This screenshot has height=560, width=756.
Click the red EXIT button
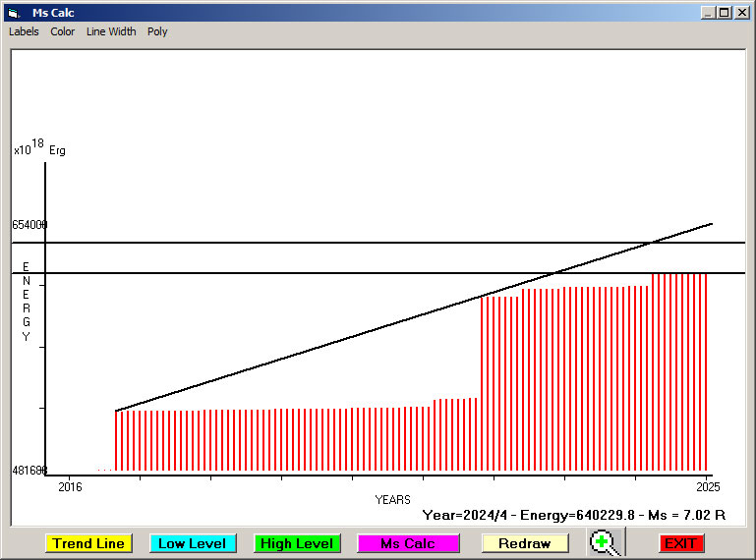[x=680, y=543]
